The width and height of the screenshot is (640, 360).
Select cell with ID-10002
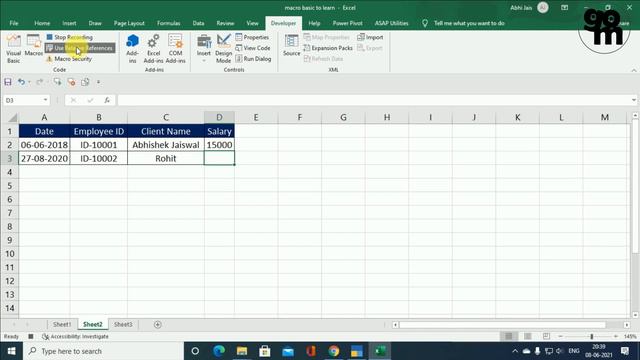pyautogui.click(x=99, y=158)
